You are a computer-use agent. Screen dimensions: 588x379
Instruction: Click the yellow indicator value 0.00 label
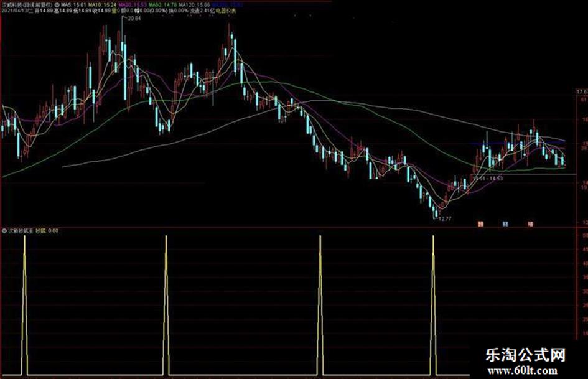[x=53, y=231]
